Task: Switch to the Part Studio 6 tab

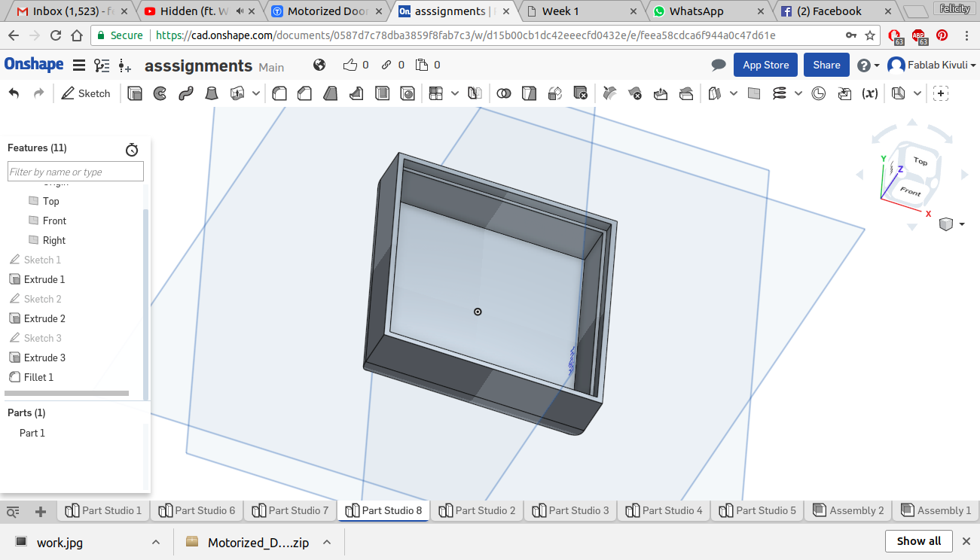Action: coord(197,511)
